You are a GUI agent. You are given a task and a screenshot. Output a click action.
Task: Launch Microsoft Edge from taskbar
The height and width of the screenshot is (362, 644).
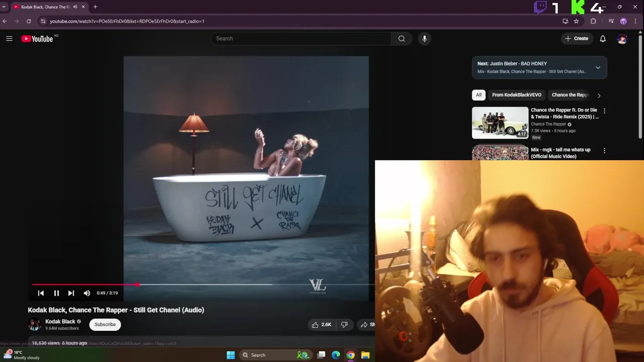click(336, 355)
